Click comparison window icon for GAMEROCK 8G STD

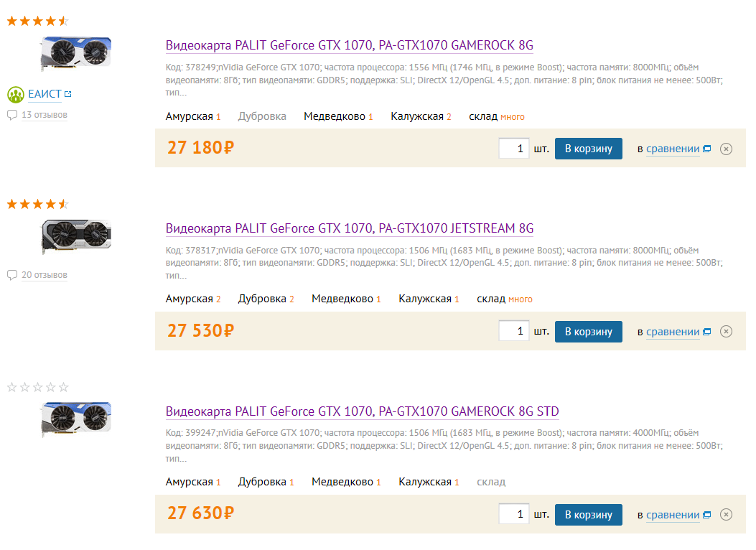point(706,515)
